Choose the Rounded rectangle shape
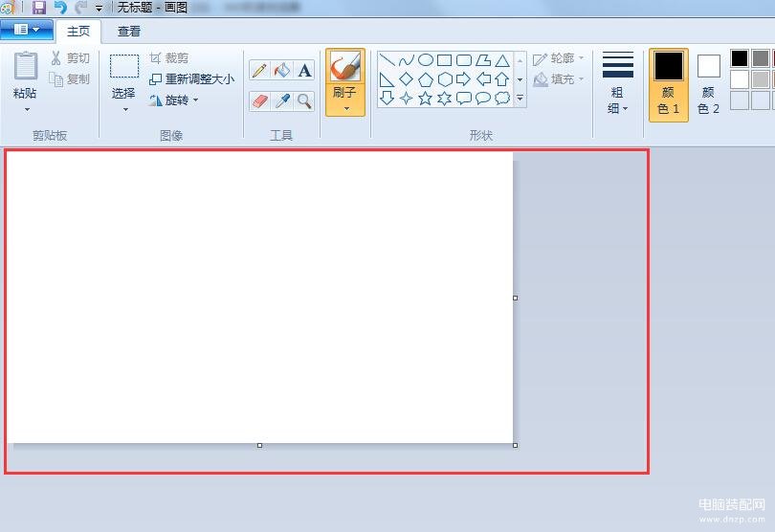Screen dimensions: 775x532 point(464,60)
